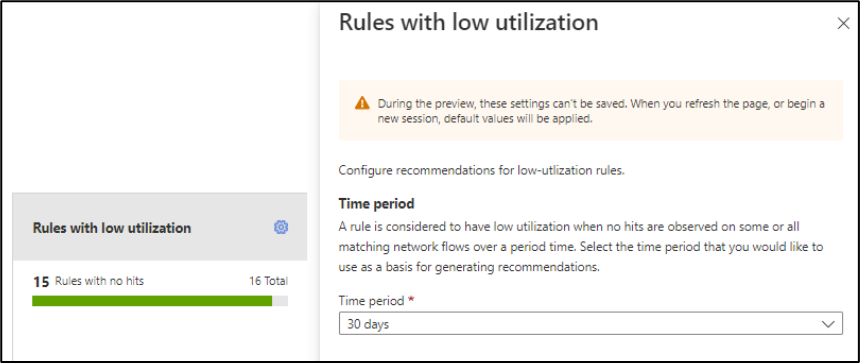This screenshot has height=363, width=860.
Task: Click the Rules with no hits label
Action: [99, 282]
